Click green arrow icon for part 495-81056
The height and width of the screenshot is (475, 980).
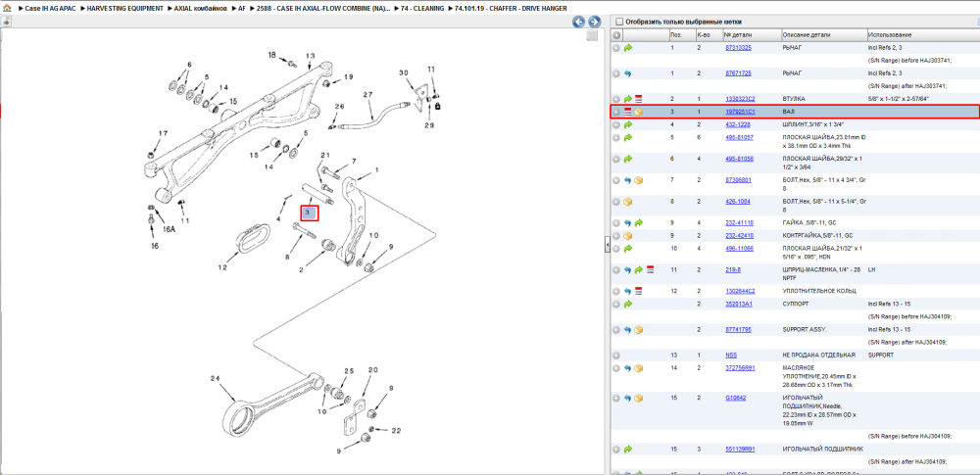tap(628, 160)
